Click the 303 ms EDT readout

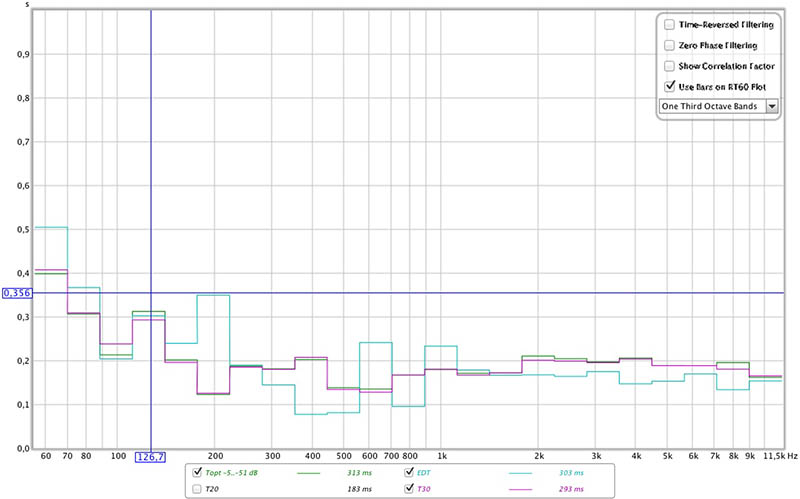[570, 471]
